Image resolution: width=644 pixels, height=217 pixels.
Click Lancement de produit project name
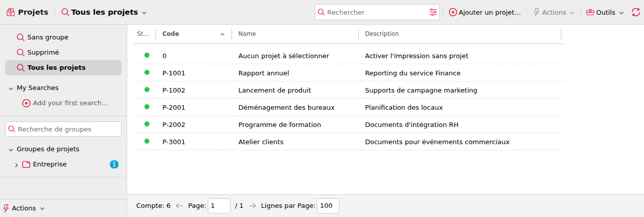click(275, 90)
